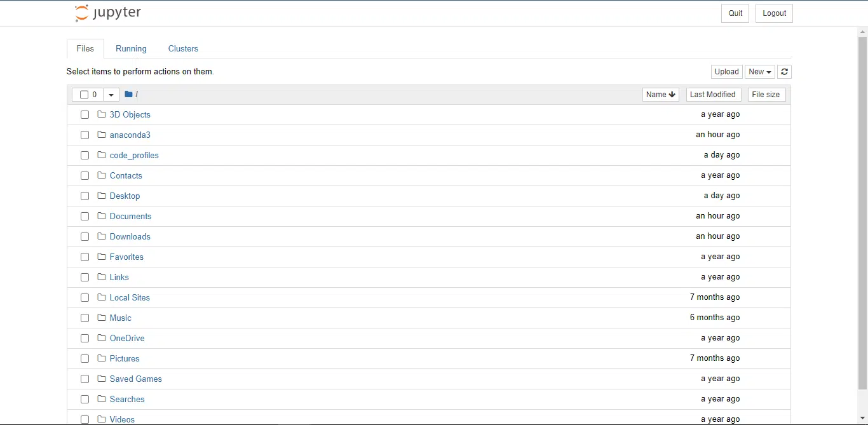Click the Saved Games folder icon
The width and height of the screenshot is (868, 425).
click(102, 379)
